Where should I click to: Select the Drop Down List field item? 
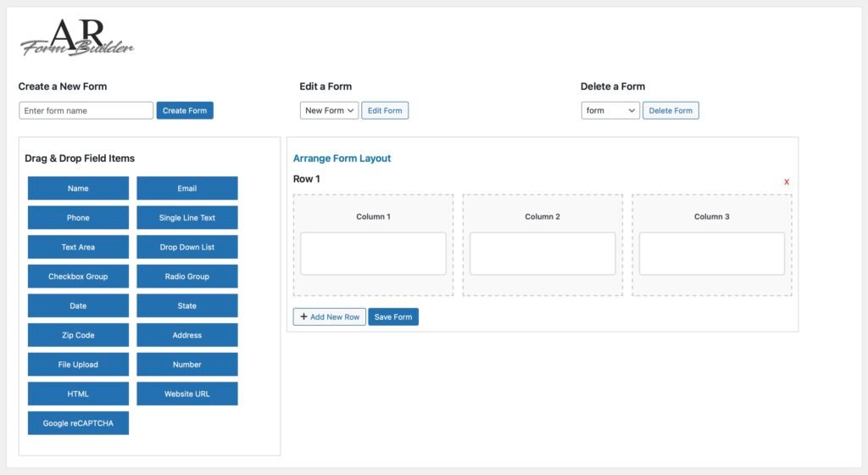click(x=187, y=247)
